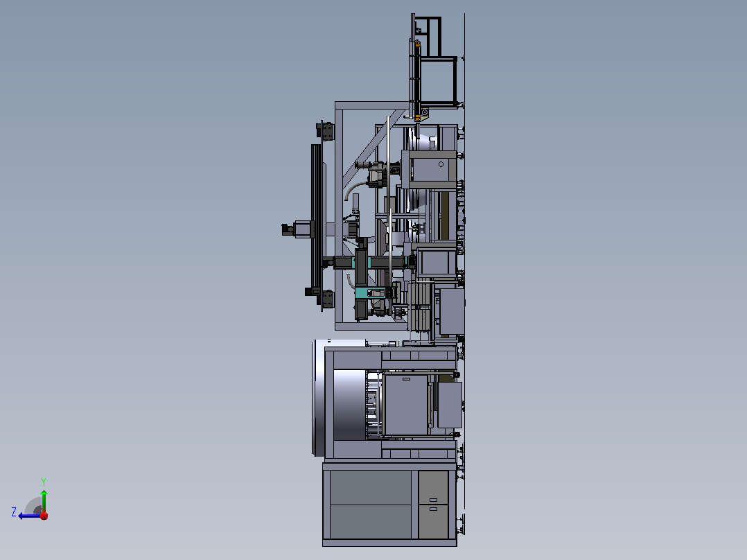Select the lower drawer handle on cabinet
The width and height of the screenshot is (747, 560).
tap(433, 509)
